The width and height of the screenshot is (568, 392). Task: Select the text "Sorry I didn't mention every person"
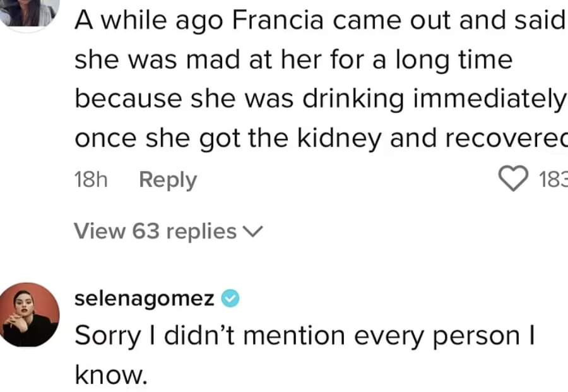(304, 336)
